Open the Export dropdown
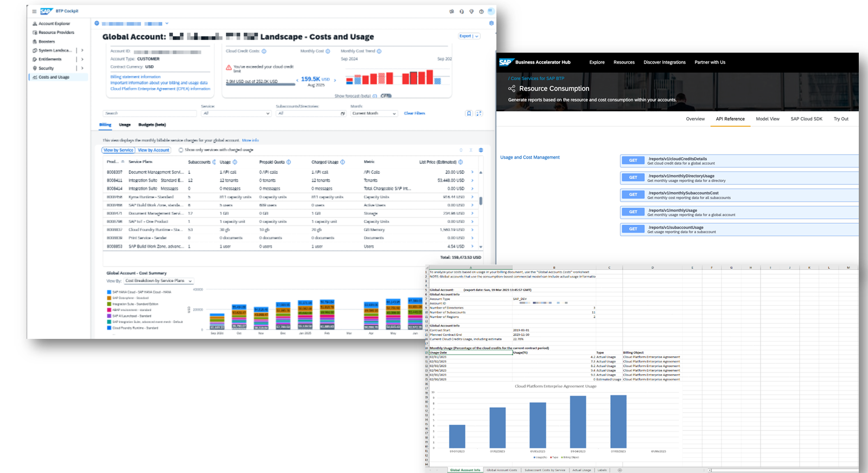Screen dimensions: 868x473 coord(469,36)
